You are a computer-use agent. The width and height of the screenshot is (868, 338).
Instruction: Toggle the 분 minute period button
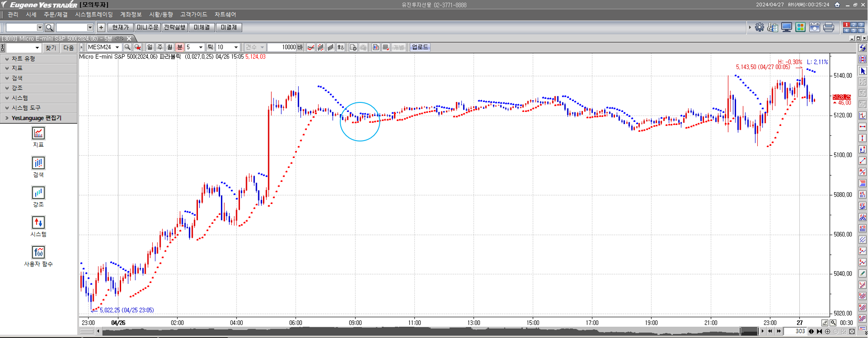[180, 47]
